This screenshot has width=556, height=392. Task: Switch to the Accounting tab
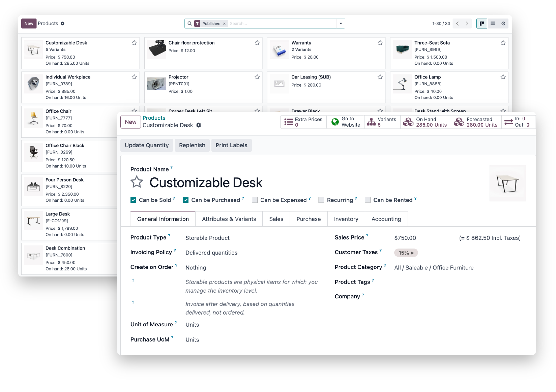(x=386, y=219)
